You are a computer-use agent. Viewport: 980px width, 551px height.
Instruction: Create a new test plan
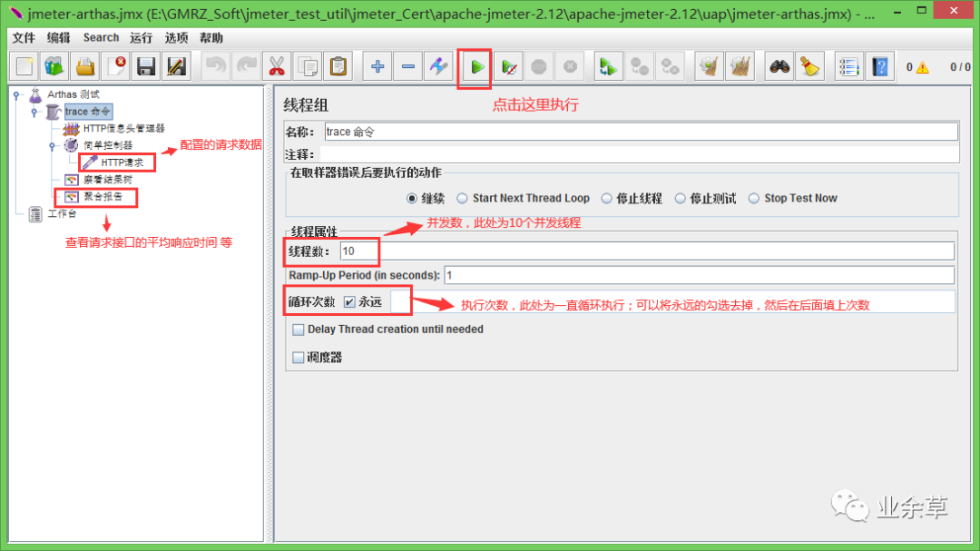(24, 66)
